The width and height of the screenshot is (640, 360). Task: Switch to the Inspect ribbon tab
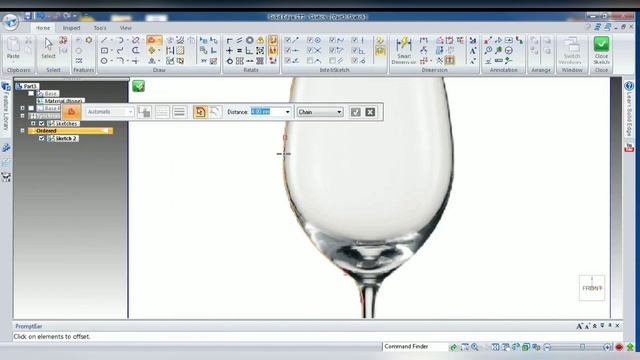click(x=71, y=28)
